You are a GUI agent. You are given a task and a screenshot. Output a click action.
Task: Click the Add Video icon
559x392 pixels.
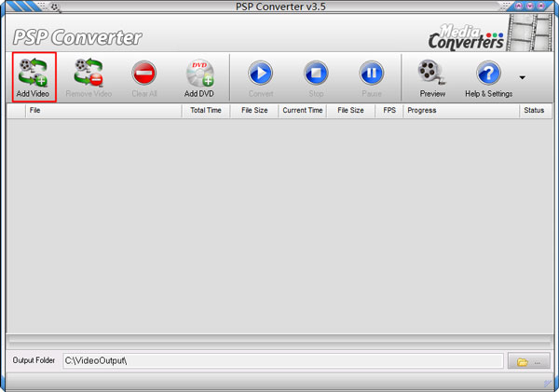tap(33, 73)
